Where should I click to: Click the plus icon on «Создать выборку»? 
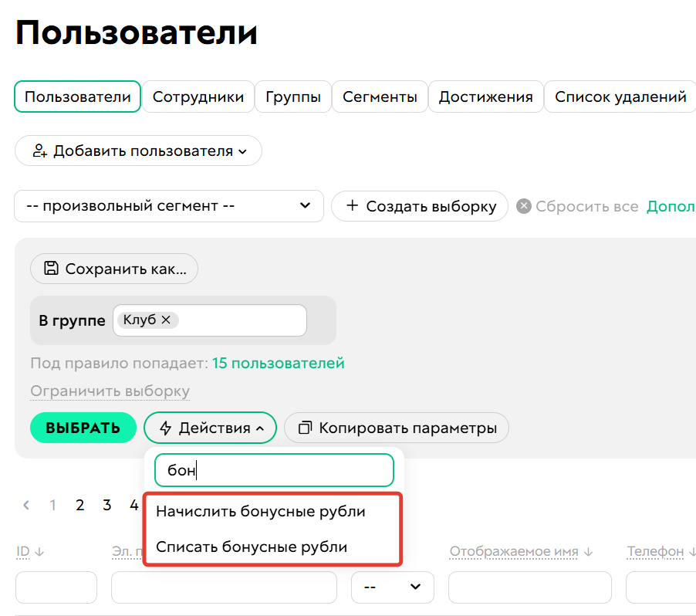[x=351, y=206]
